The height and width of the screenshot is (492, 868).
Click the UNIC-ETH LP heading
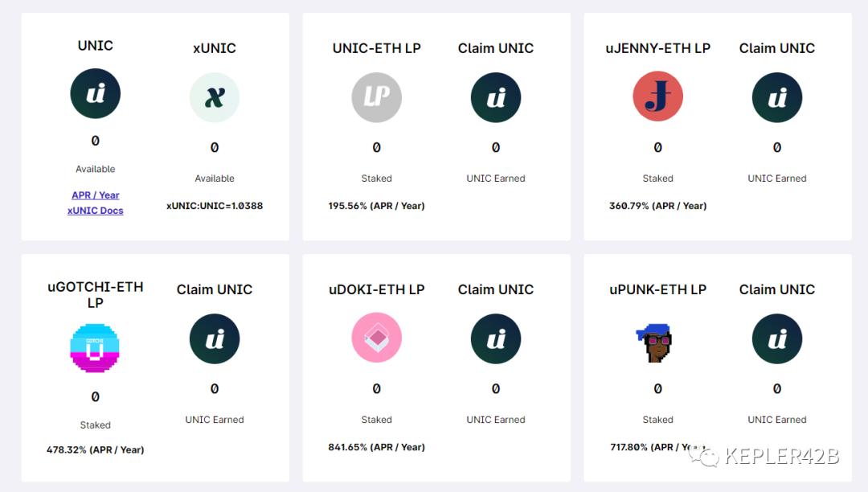click(376, 48)
